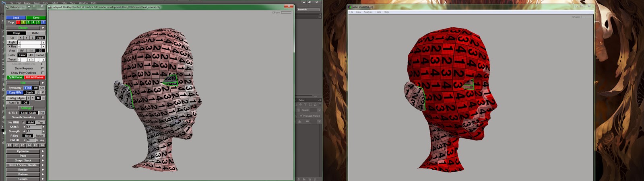Click the Stack button beside Copy UVs
The width and height of the screenshot is (644, 181).
tap(29, 93)
